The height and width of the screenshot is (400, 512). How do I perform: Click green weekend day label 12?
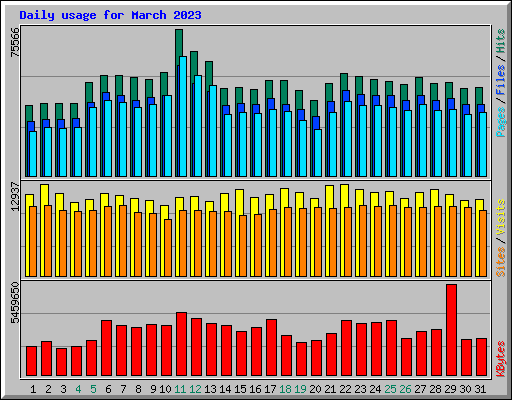(x=195, y=389)
